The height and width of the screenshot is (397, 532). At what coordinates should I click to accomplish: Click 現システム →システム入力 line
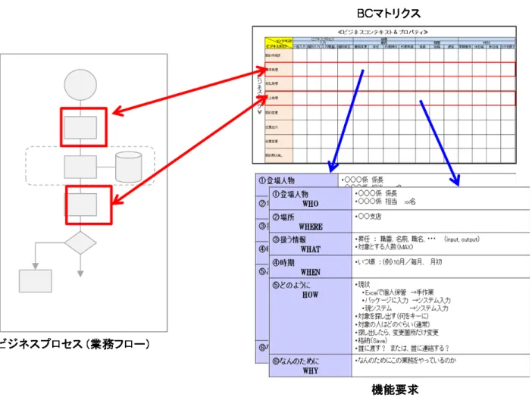click(x=405, y=308)
